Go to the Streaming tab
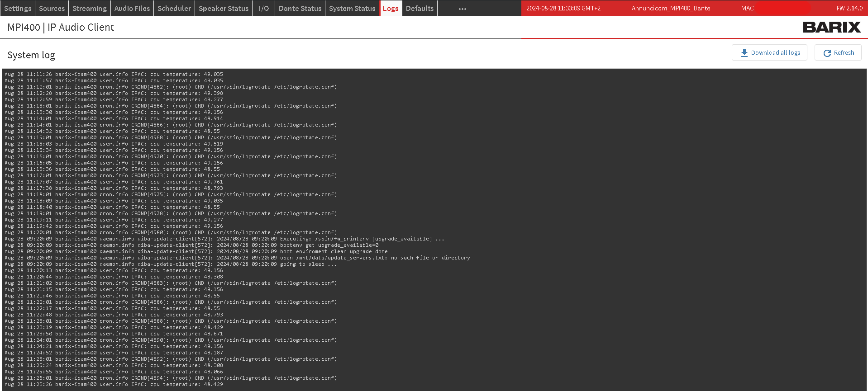Screen dimensions: 868x391 coord(89,8)
